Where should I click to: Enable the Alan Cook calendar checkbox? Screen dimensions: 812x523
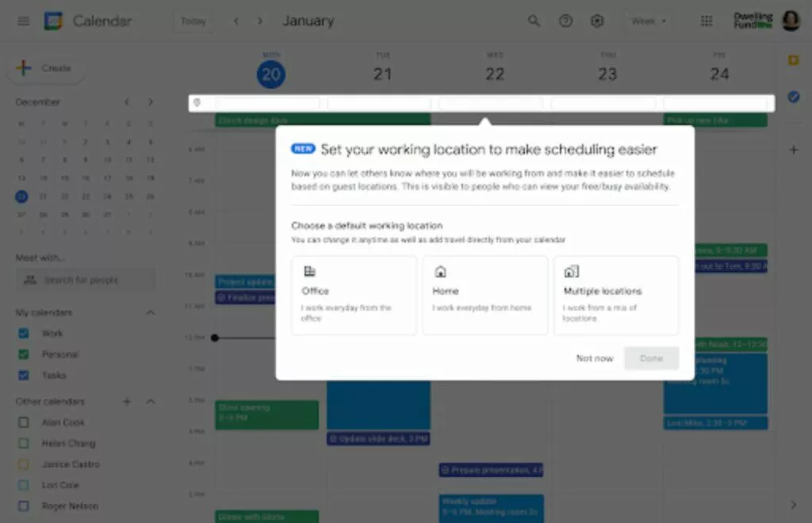[24, 422]
